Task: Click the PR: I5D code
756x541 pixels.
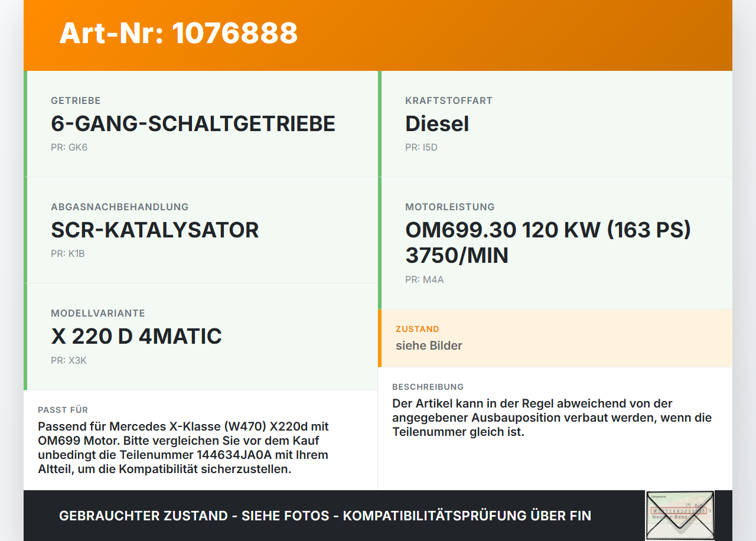Action: (x=421, y=147)
